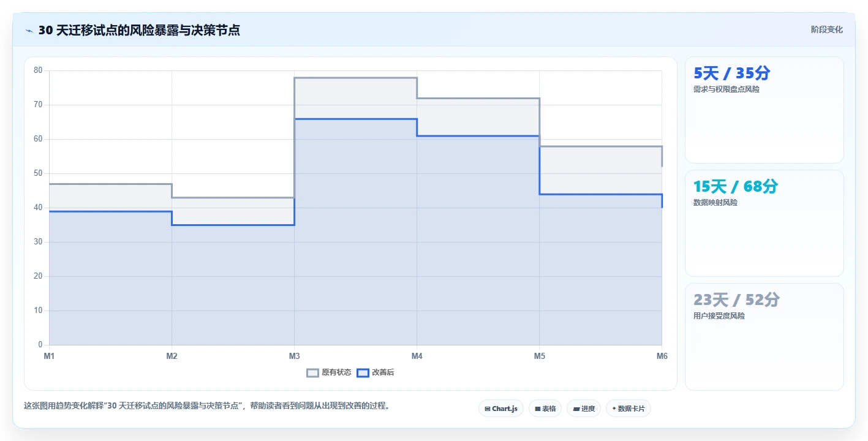Open the 5天 / 35分 risk card

764,110
